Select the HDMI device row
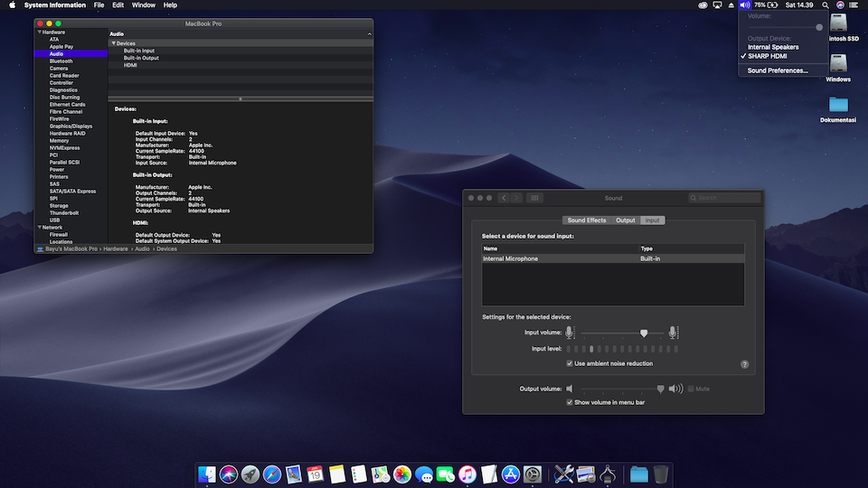This screenshot has width=868, height=488. pyautogui.click(x=241, y=65)
